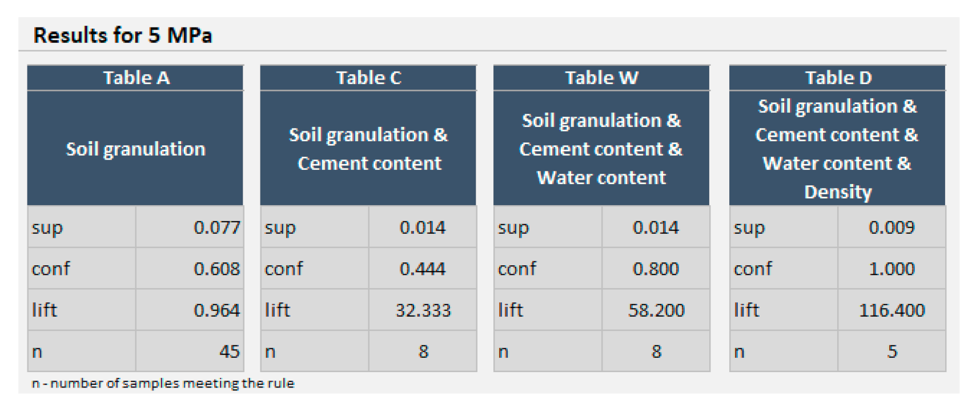The height and width of the screenshot is (407, 980).
Task: Click Table D's description cell ending with Density
Action: [838, 149]
